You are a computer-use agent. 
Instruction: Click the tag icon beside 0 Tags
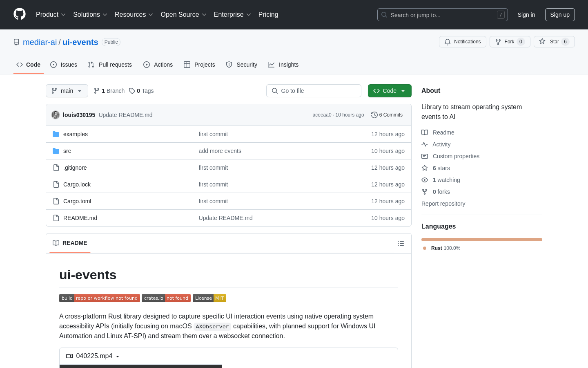pos(132,91)
